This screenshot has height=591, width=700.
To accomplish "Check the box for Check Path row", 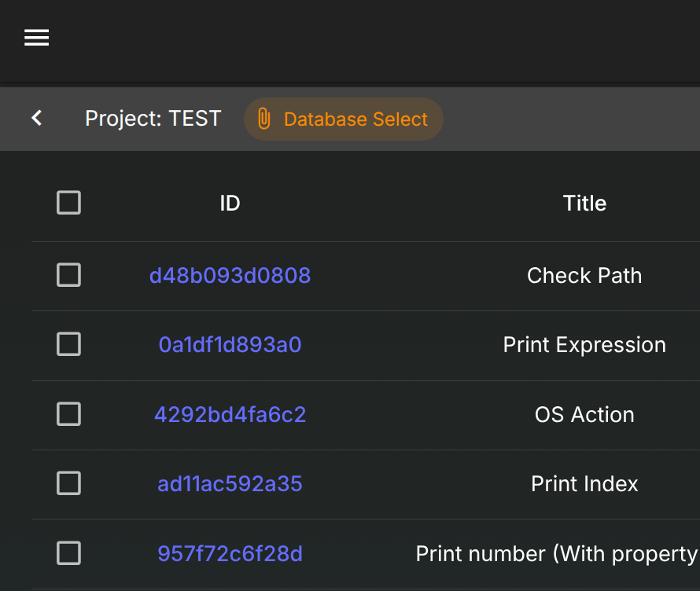I will [x=69, y=275].
